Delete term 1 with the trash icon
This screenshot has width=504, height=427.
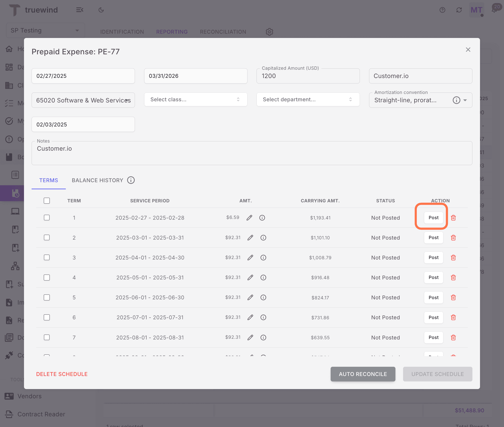453,218
